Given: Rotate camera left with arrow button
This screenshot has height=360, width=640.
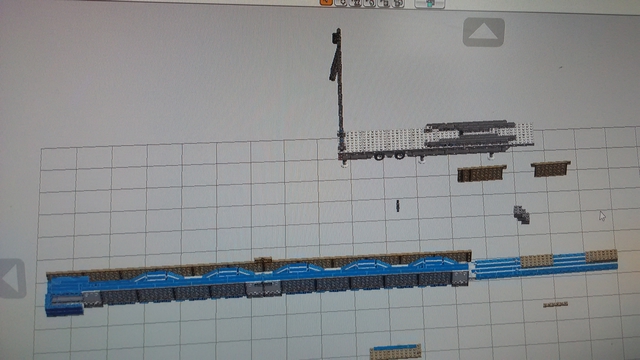Looking at the screenshot, I should pos(11,278).
